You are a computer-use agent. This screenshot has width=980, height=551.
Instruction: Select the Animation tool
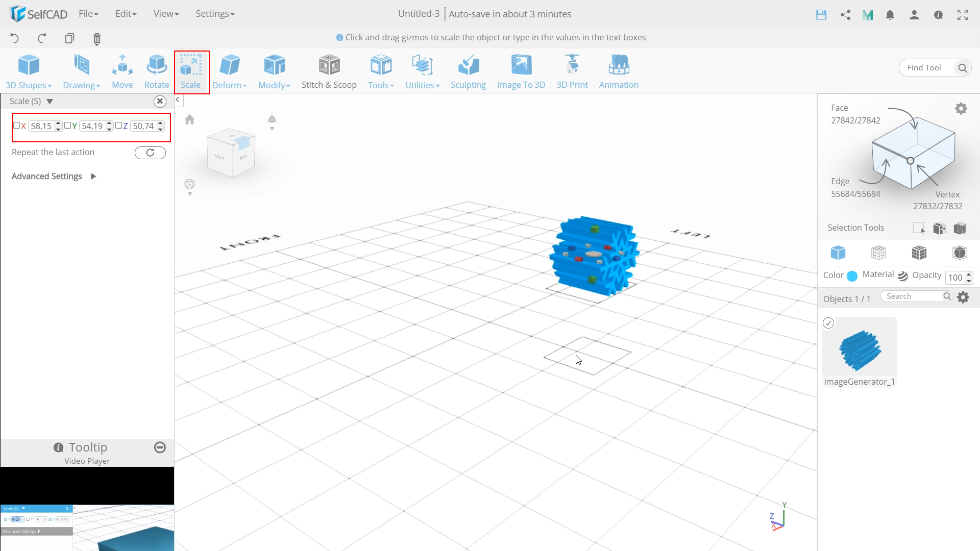tap(619, 70)
